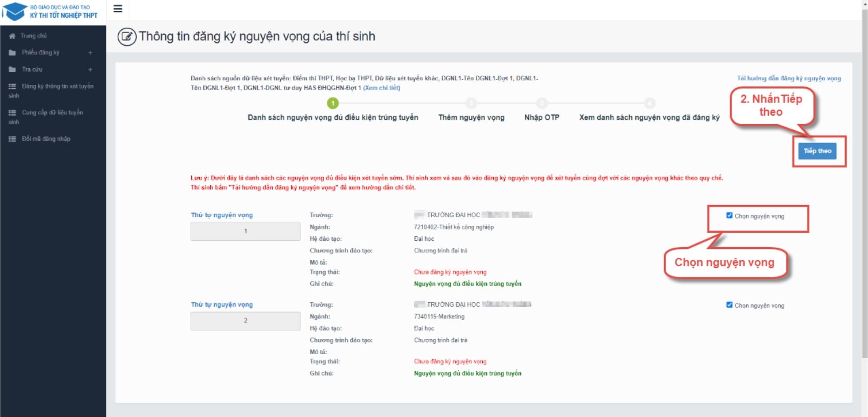Click the edit icon beside page title
The height and width of the screenshot is (417, 868).
coord(127,37)
